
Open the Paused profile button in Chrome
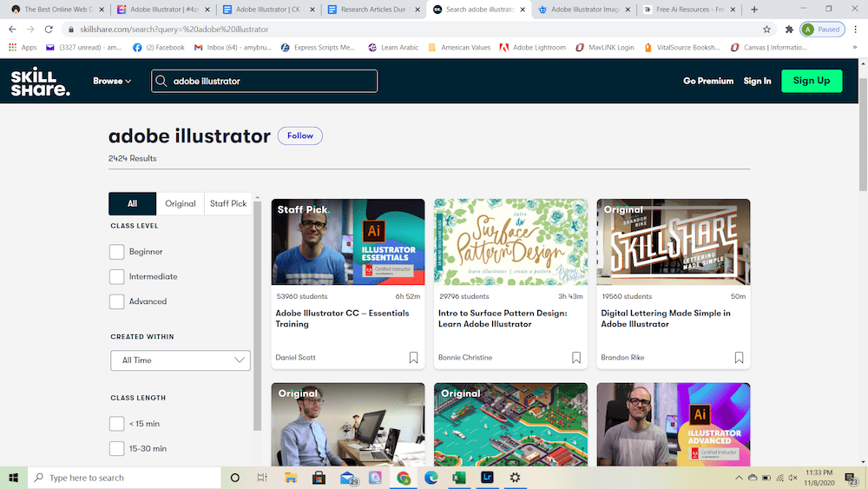click(822, 30)
